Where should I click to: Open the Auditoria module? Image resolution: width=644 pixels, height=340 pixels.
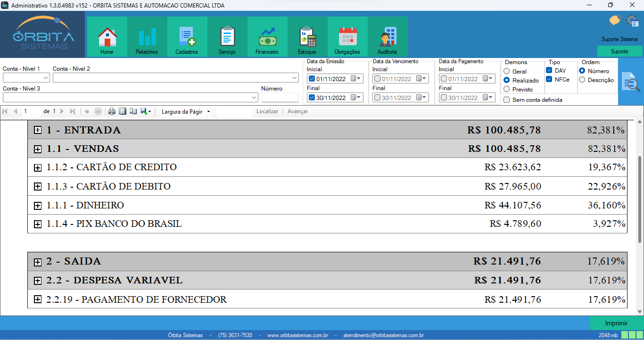point(388,36)
